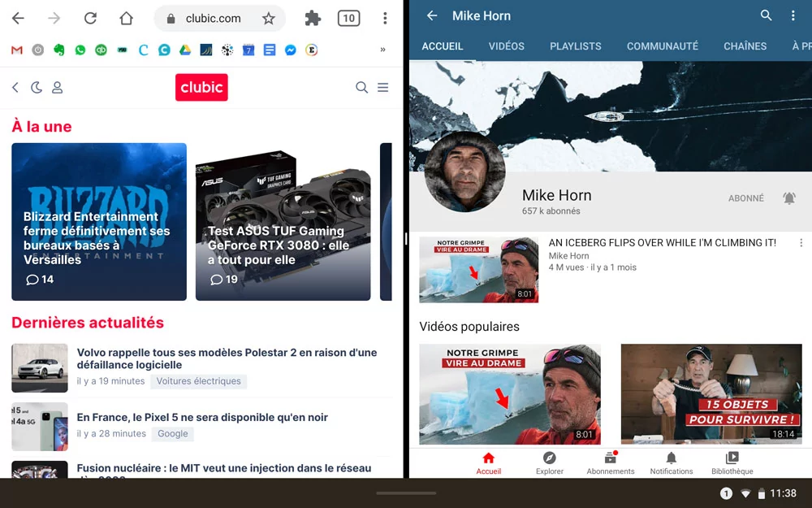Toggle Clubic dark mode moon icon
Viewport: 812px width, 508px height.
(37, 88)
